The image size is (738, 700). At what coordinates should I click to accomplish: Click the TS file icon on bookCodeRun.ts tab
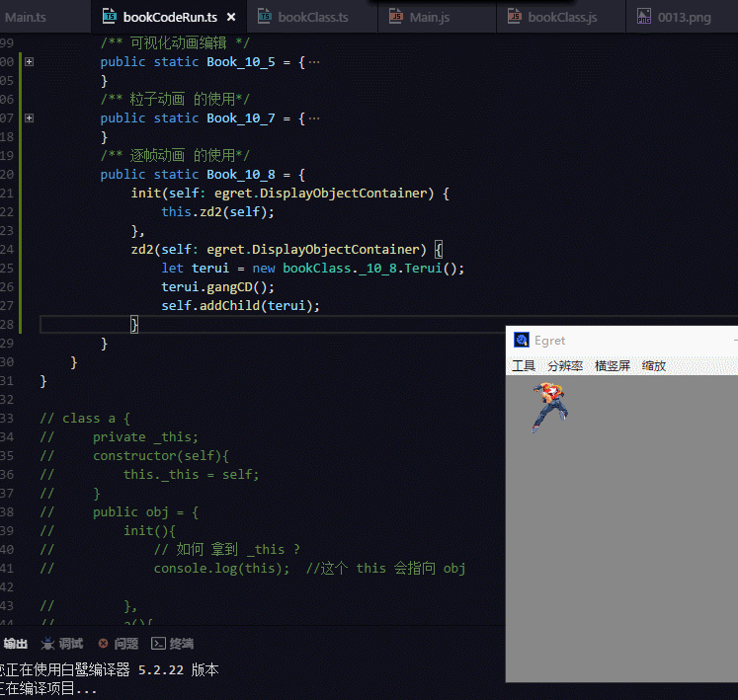[x=110, y=17]
